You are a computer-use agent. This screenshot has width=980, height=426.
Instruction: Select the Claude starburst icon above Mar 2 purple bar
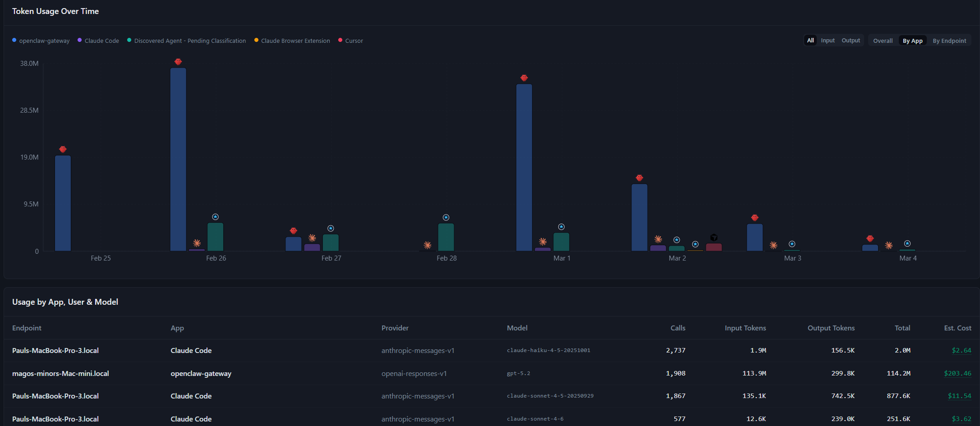point(658,239)
